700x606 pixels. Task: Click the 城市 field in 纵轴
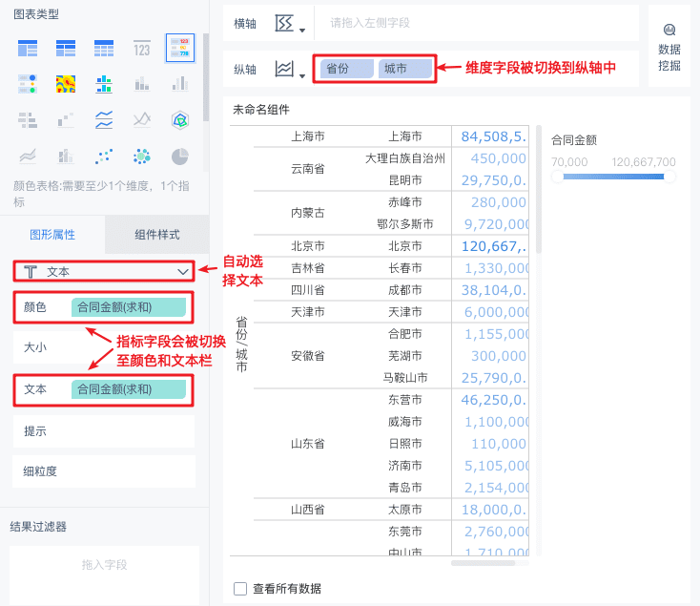tap(405, 69)
